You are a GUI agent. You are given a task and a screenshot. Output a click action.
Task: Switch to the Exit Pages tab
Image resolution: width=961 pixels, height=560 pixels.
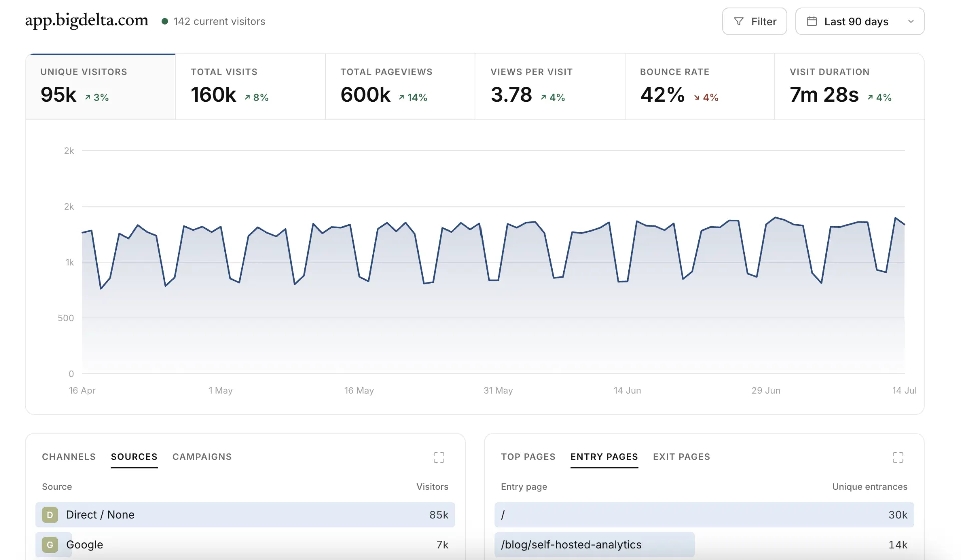tap(682, 457)
